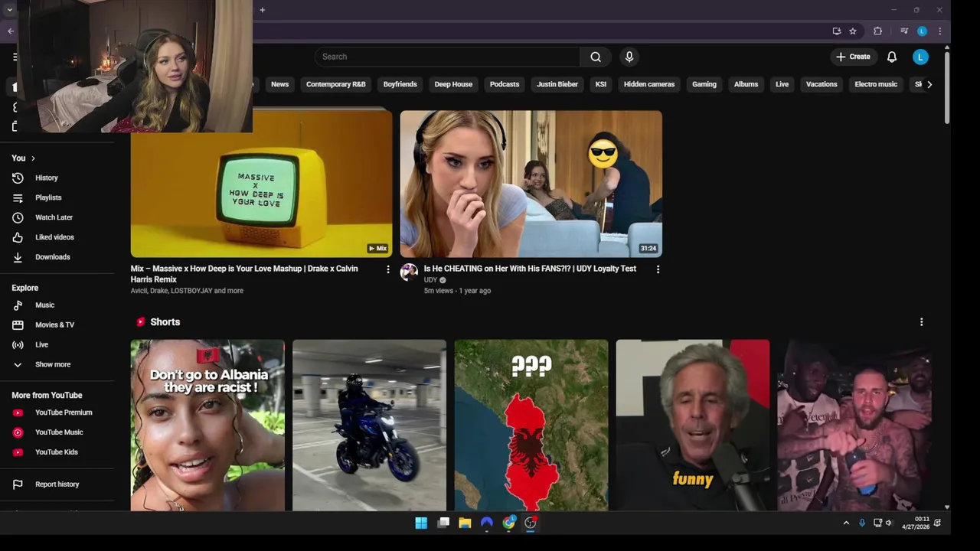Start voice search with microphone icon
The image size is (980, 551).
(x=629, y=57)
